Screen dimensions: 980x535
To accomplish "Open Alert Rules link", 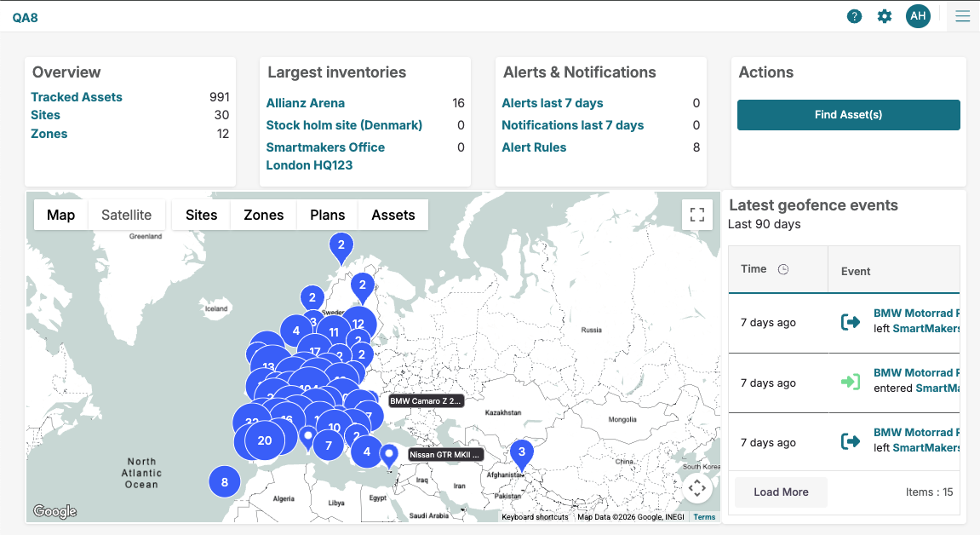I will point(534,147).
